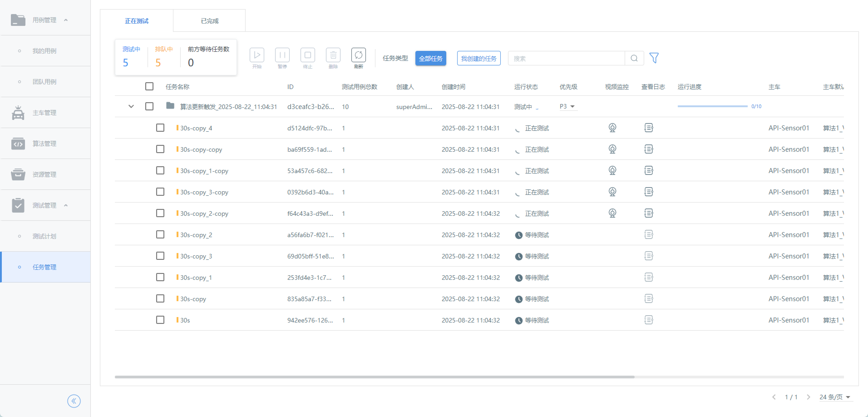The width and height of the screenshot is (868, 417).
Task: Check the 30s-copy_4 row checkbox
Action: tap(160, 128)
